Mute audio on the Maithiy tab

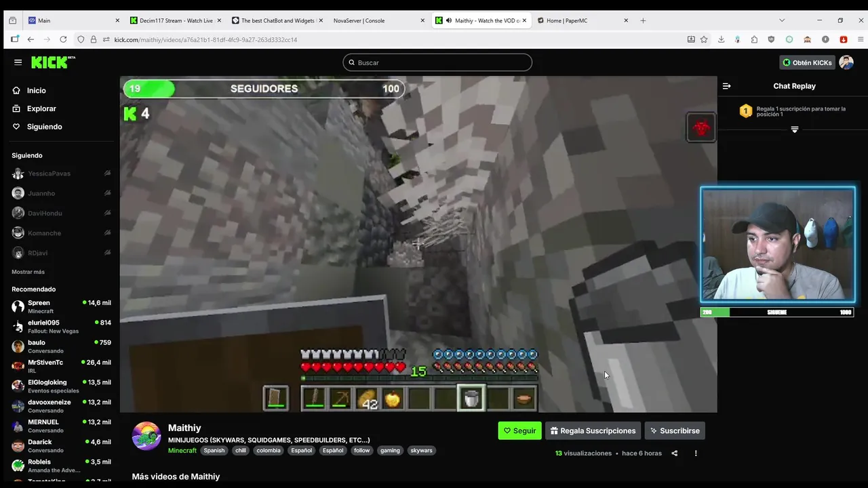(449, 20)
